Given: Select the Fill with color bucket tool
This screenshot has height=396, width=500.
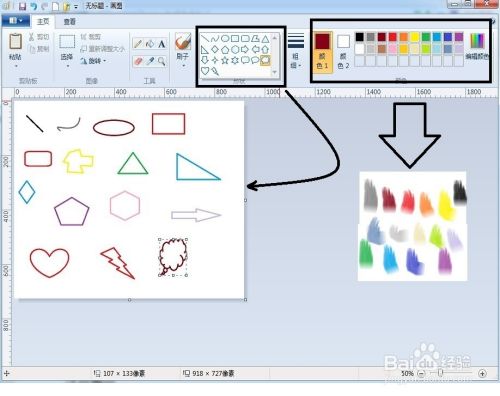Looking at the screenshot, I should coord(150,44).
